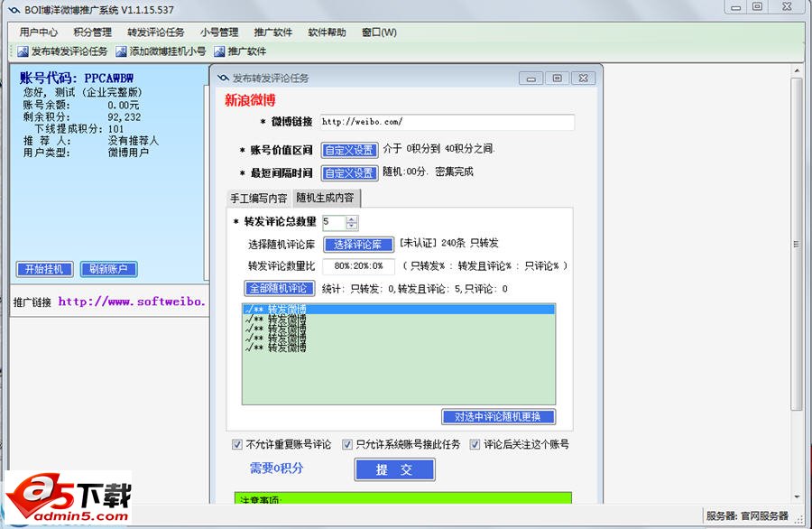Switch to the 手工编写内容 tab
Screen dimensions: 812x529
pyautogui.click(x=259, y=199)
